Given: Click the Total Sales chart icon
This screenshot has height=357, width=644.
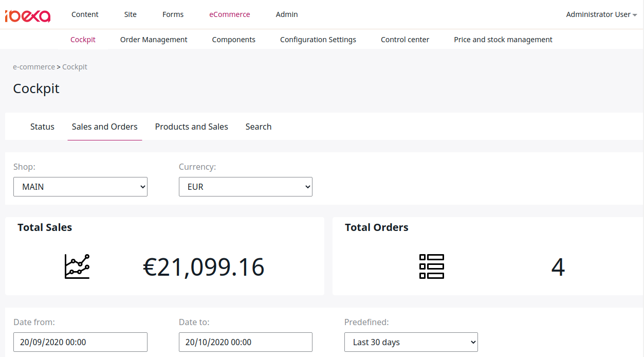Looking at the screenshot, I should 77,266.
